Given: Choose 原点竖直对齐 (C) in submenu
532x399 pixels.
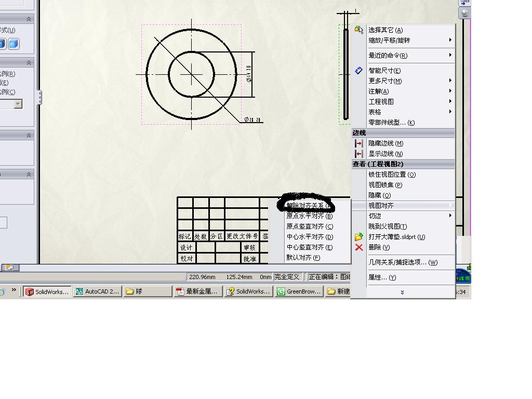Looking at the screenshot, I should (310, 227).
